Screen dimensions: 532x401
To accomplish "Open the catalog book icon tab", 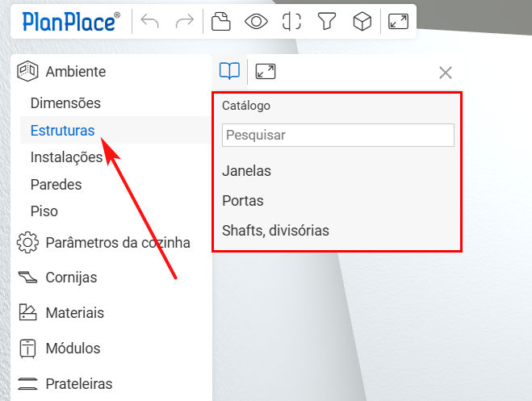I will click(x=229, y=72).
